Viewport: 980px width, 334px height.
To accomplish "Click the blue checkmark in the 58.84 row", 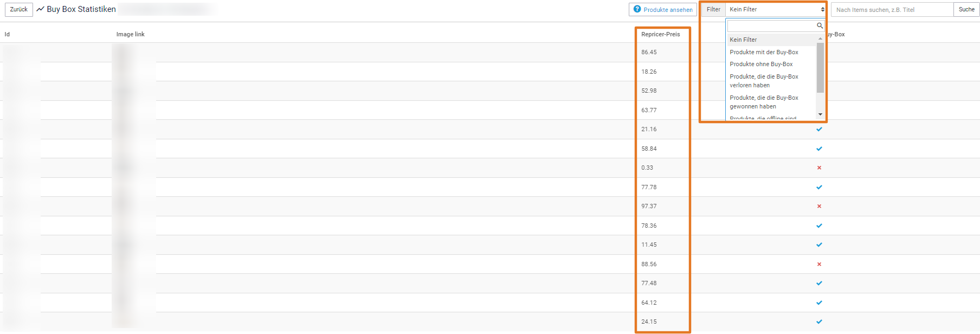I will [819, 149].
